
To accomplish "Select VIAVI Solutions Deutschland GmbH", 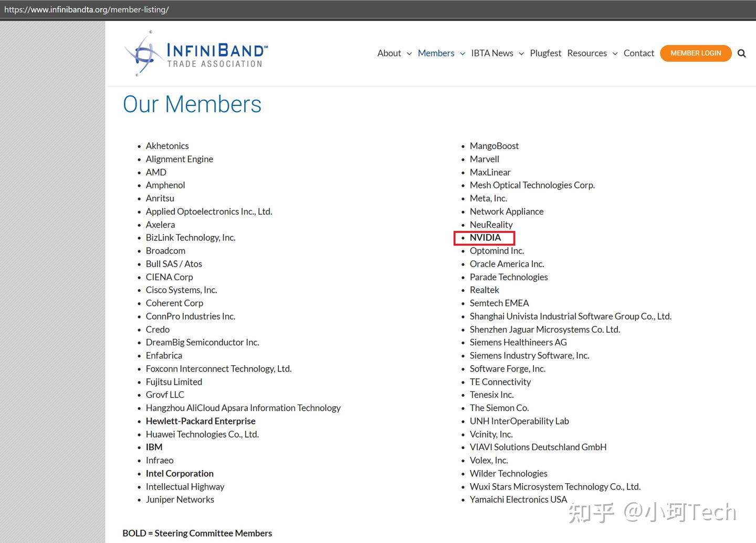I will [x=538, y=447].
